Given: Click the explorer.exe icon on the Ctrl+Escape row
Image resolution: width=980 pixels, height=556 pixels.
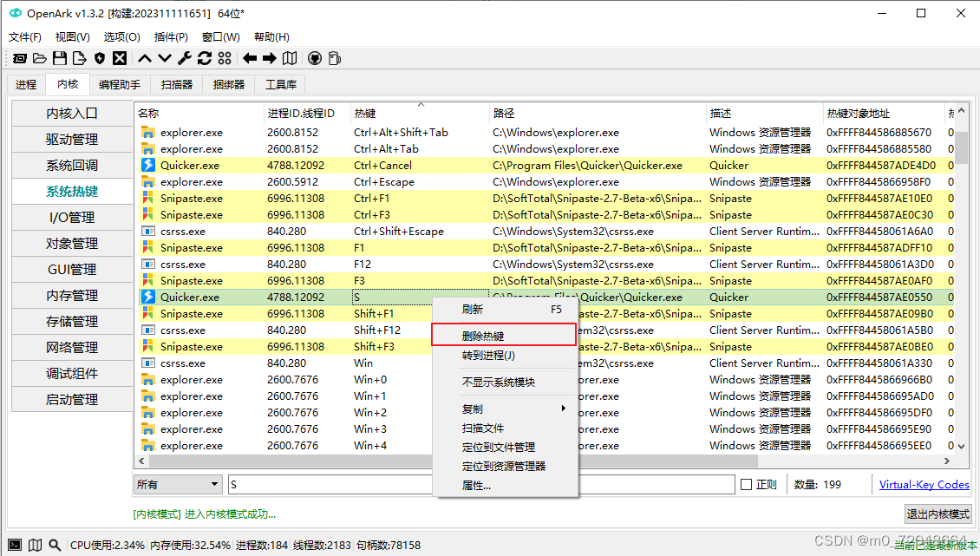Looking at the screenshot, I should tap(148, 182).
